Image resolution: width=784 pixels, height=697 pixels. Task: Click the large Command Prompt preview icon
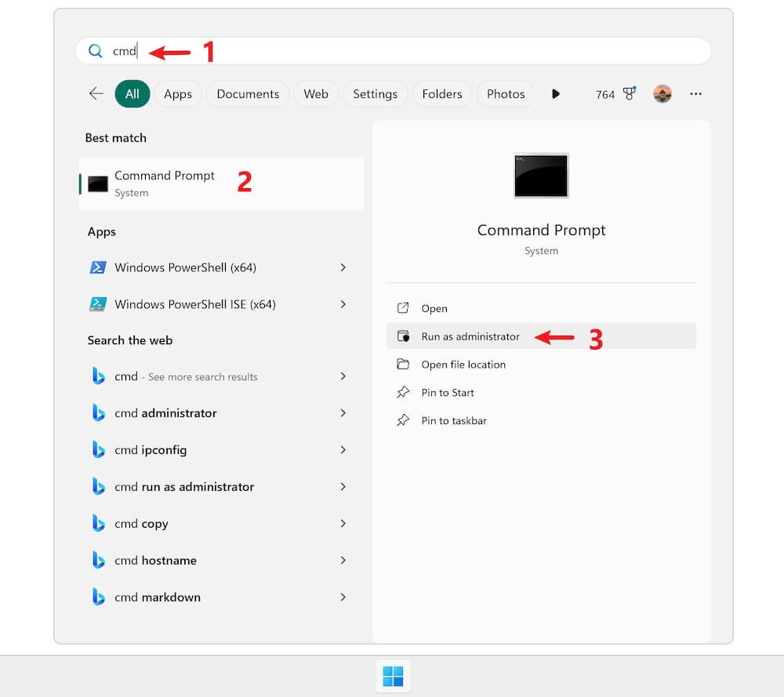[541, 176]
